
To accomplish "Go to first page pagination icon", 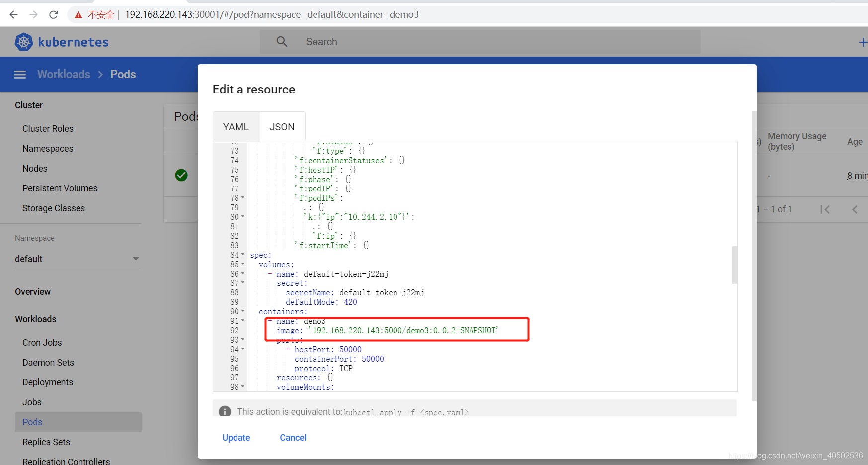I will 825,209.
